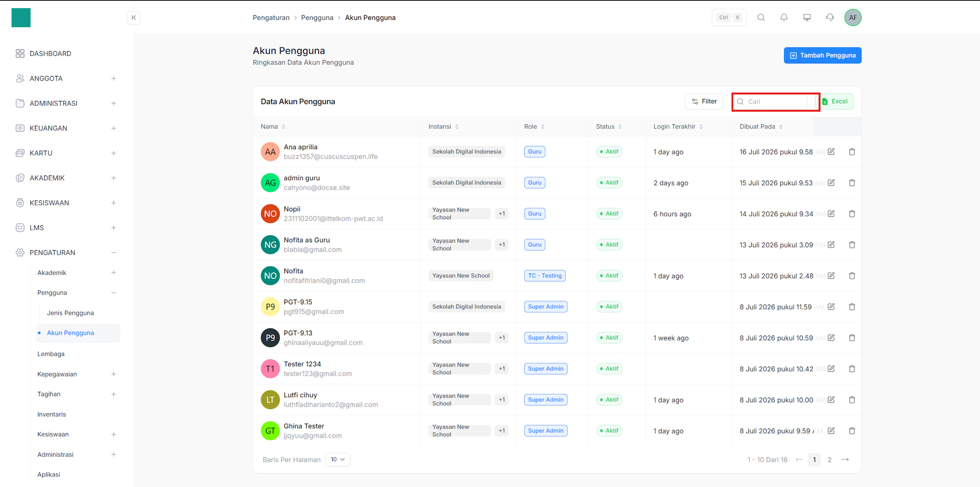This screenshot has height=487, width=980.
Task: Delete the Tester 1234 account
Action: (852, 369)
